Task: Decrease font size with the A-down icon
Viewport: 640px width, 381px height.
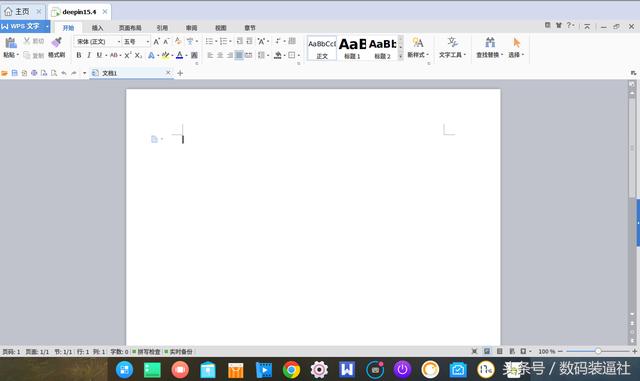Action: (x=166, y=42)
